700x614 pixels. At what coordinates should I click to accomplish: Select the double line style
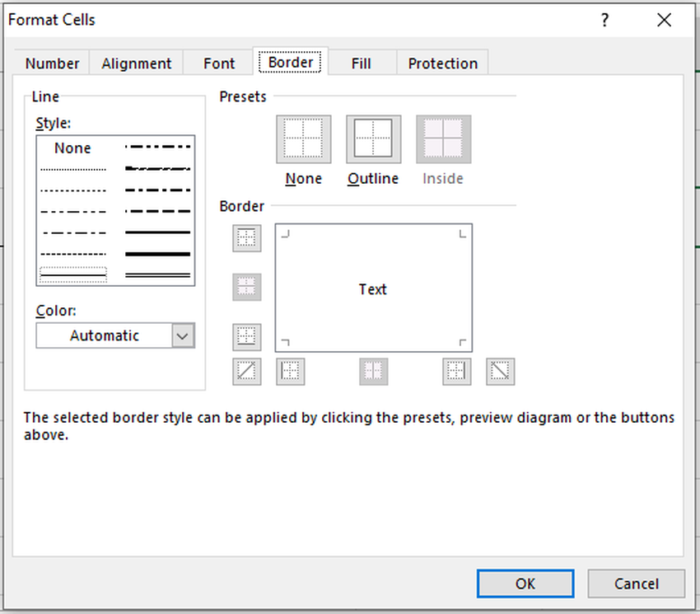[157, 274]
